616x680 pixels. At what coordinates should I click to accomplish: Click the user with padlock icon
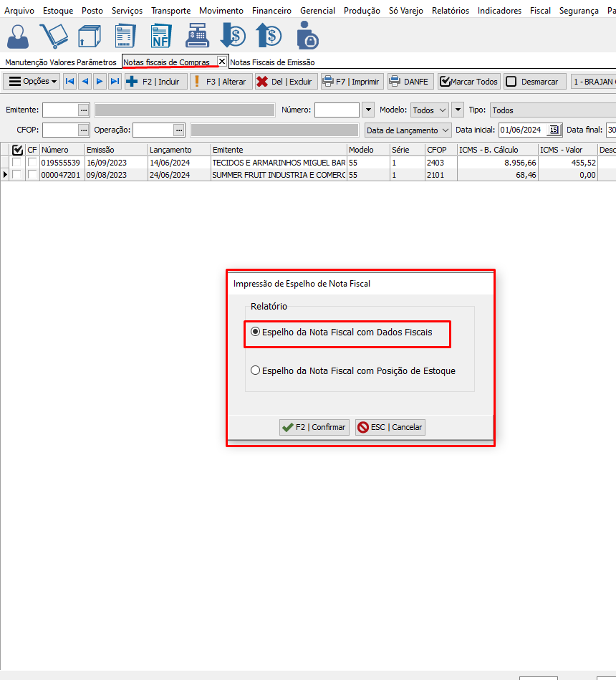pos(307,36)
